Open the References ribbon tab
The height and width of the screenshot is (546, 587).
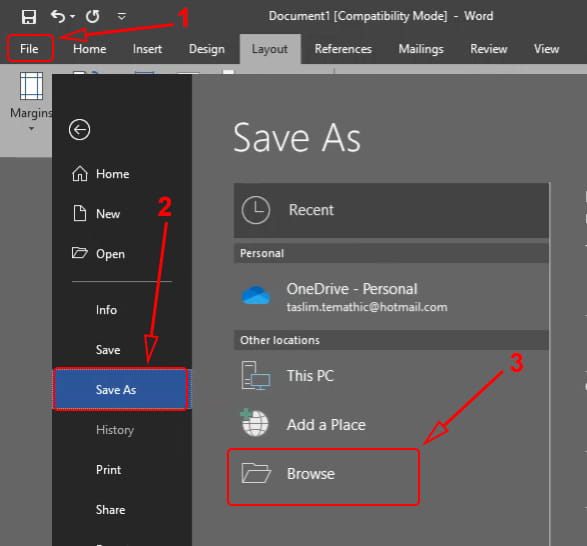pyautogui.click(x=343, y=49)
